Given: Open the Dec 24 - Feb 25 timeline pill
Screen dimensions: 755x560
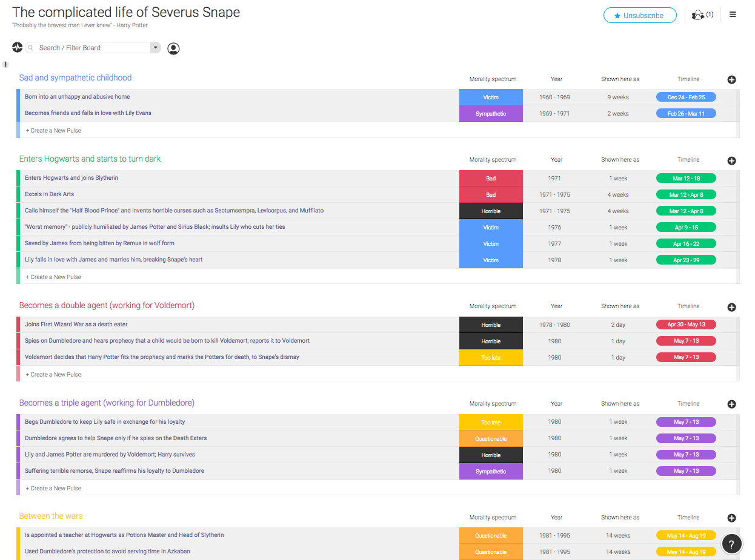Looking at the screenshot, I should click(686, 97).
